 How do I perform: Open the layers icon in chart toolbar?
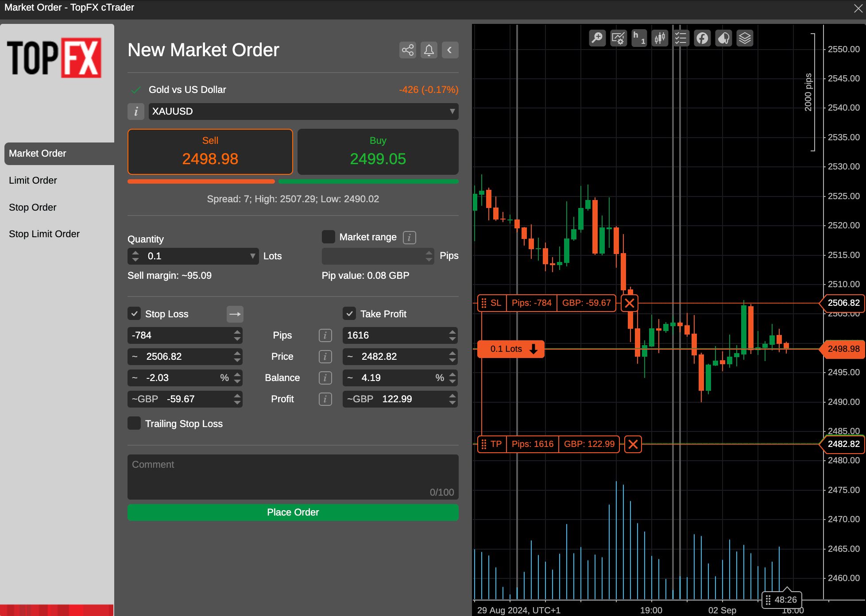745,38
